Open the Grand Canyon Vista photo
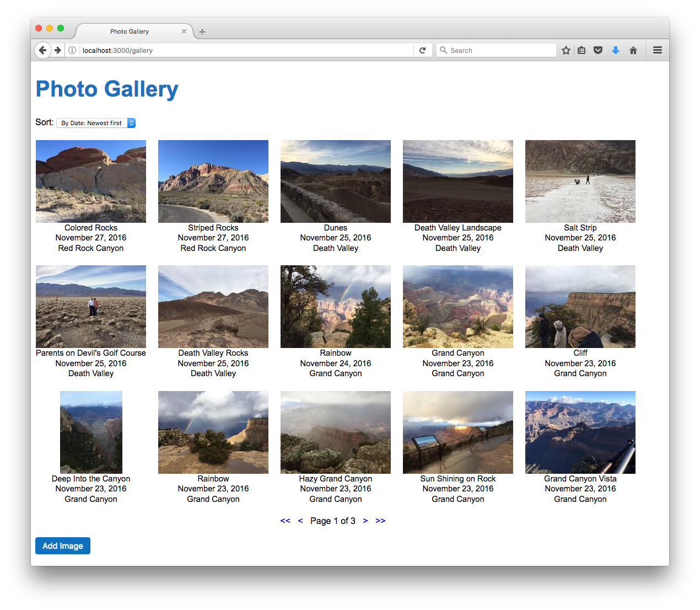 [x=580, y=432]
